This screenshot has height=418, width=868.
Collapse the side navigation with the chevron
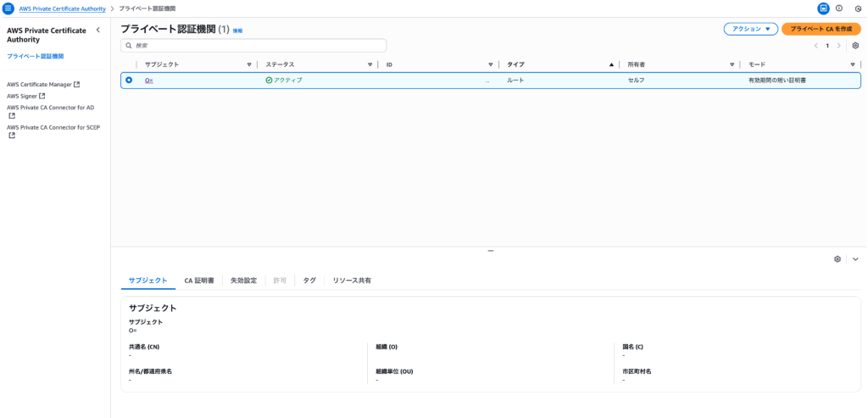pyautogui.click(x=98, y=30)
